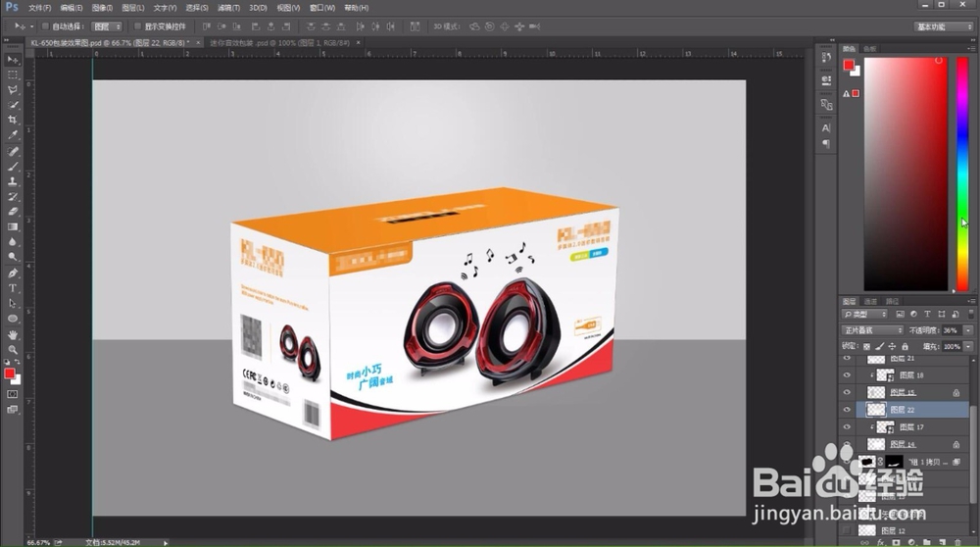Select the Eyedropper tool
The image size is (980, 547).
(13, 134)
